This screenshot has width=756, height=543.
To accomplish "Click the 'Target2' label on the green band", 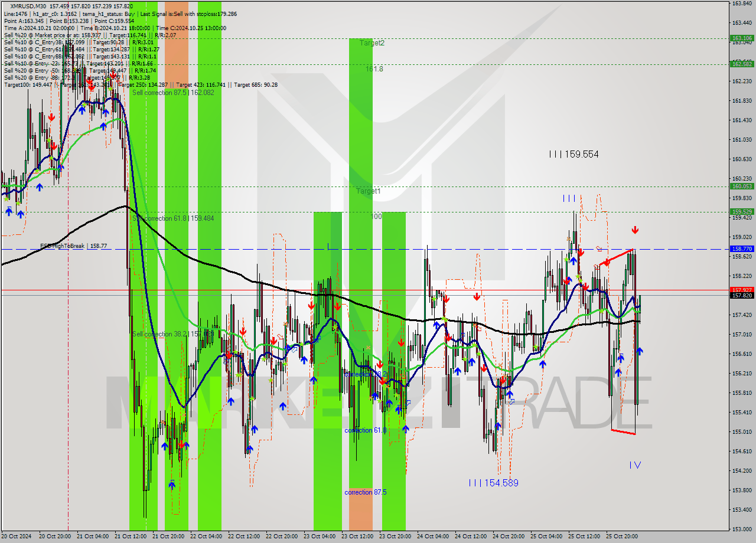I will [372, 43].
